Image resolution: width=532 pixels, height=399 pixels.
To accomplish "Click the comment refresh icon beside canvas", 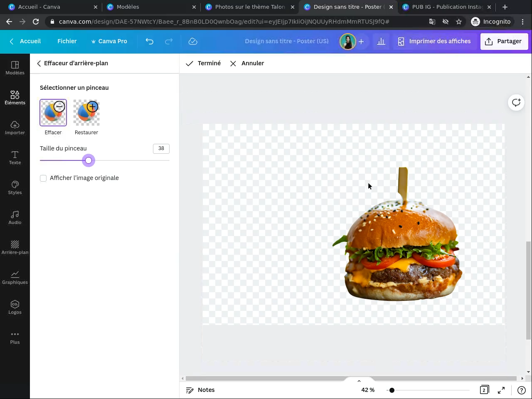I will click(x=516, y=103).
